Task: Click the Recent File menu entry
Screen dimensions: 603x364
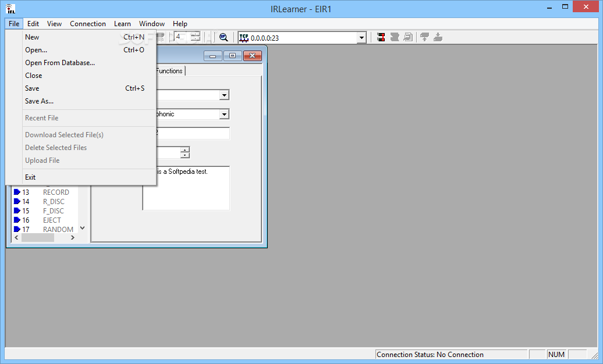Action: tap(81, 118)
